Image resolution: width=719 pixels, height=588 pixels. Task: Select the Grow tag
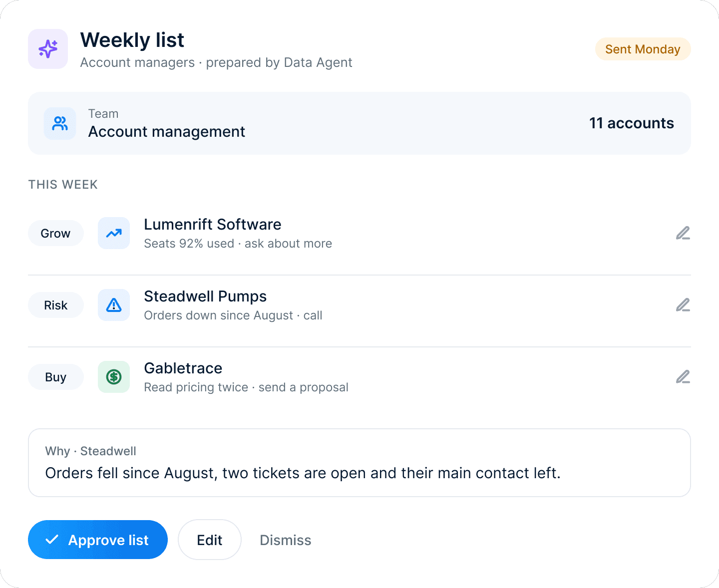55,233
